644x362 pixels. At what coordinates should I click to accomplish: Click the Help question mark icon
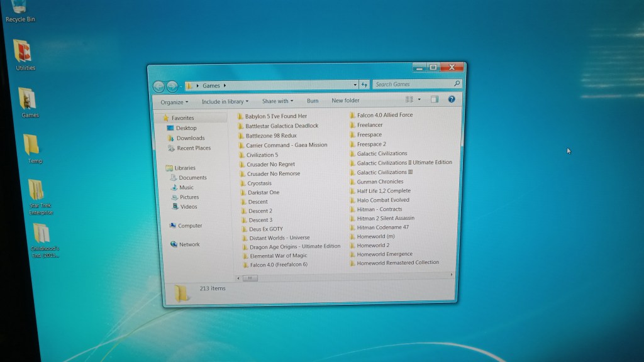click(x=451, y=99)
